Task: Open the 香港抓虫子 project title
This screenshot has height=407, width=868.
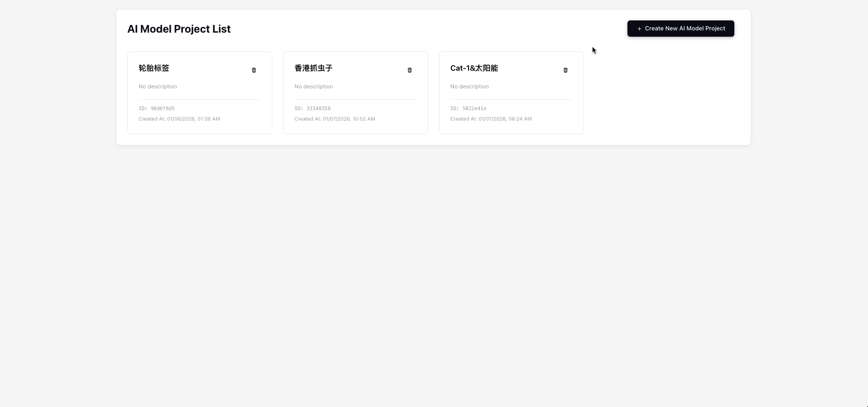Action: [x=313, y=68]
